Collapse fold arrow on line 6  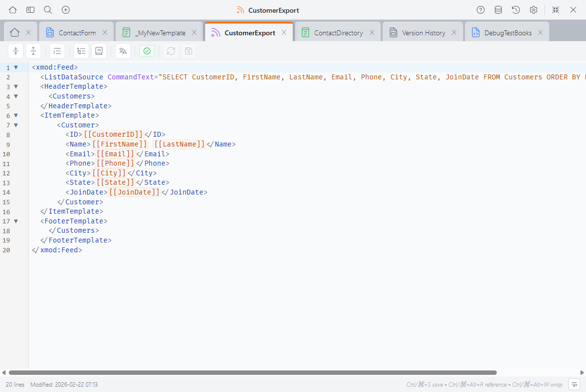[x=16, y=116]
